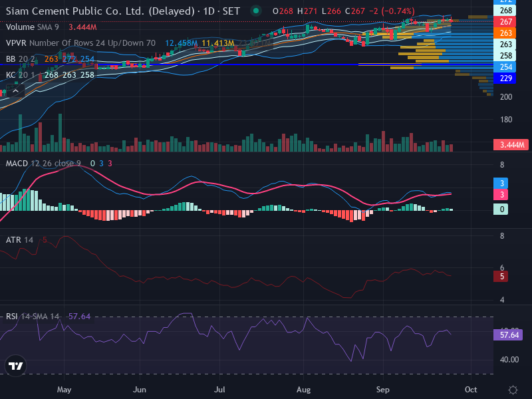Click the red 3.444M volume axis label

pyautogui.click(x=511, y=145)
